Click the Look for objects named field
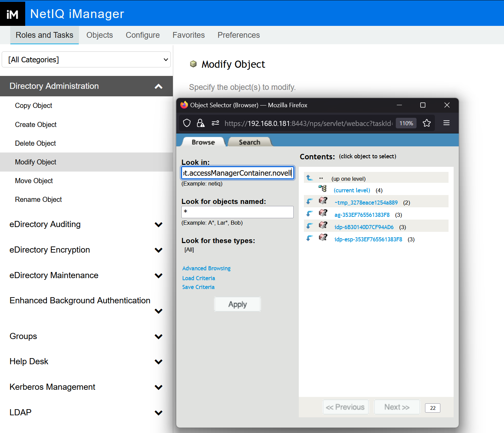 pyautogui.click(x=237, y=212)
